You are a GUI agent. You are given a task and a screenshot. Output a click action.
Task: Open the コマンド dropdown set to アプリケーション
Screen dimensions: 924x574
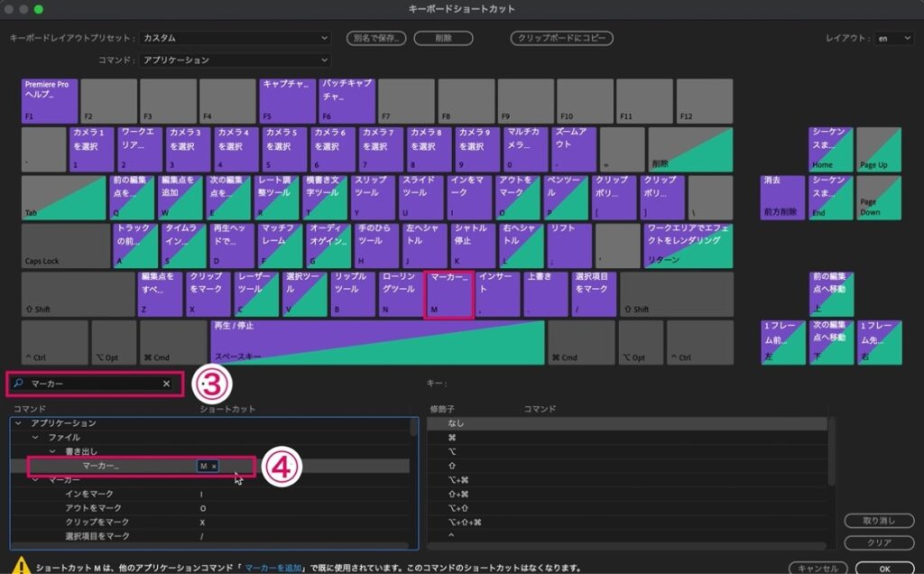pos(235,60)
